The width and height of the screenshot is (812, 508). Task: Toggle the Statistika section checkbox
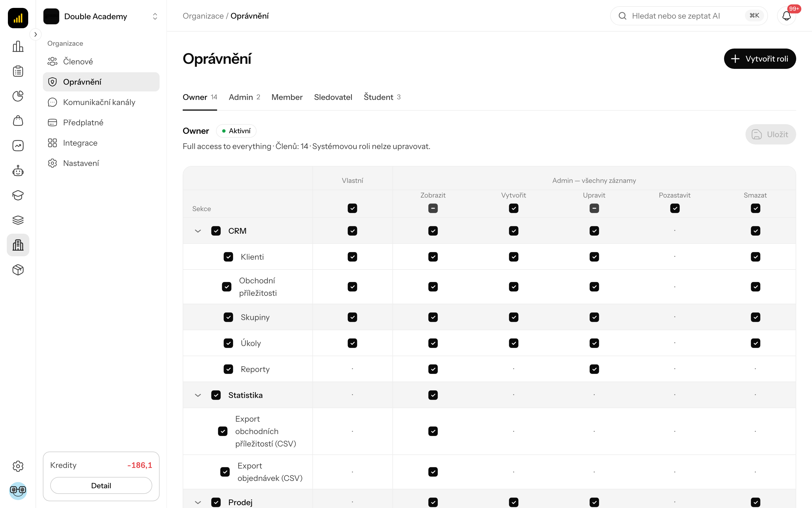216,395
